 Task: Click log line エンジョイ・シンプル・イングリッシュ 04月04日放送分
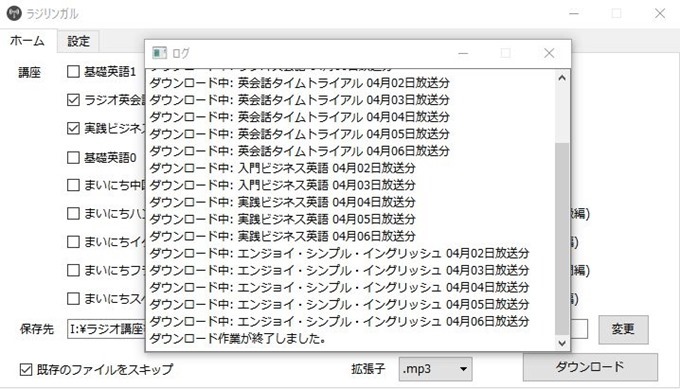coord(340,287)
